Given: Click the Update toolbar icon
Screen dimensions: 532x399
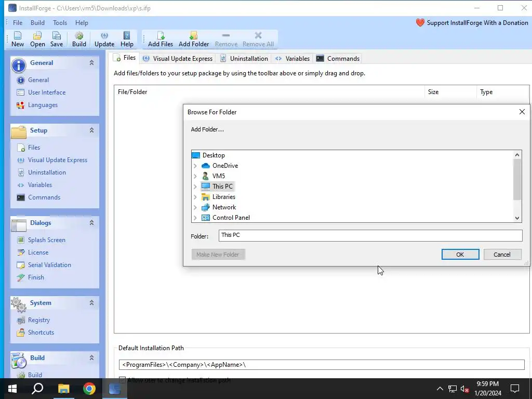Looking at the screenshot, I should (104, 39).
